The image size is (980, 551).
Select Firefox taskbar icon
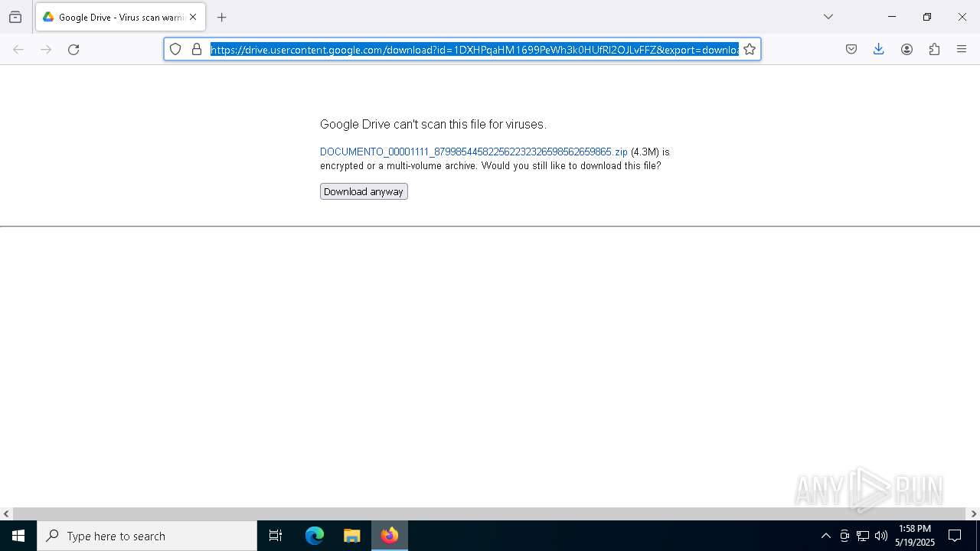(390, 536)
